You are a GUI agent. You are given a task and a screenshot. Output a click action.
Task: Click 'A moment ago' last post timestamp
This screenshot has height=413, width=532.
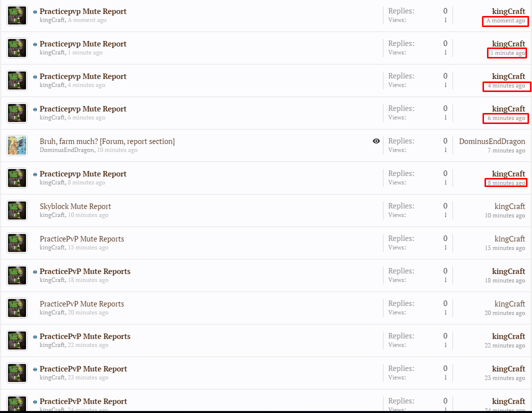click(x=505, y=20)
